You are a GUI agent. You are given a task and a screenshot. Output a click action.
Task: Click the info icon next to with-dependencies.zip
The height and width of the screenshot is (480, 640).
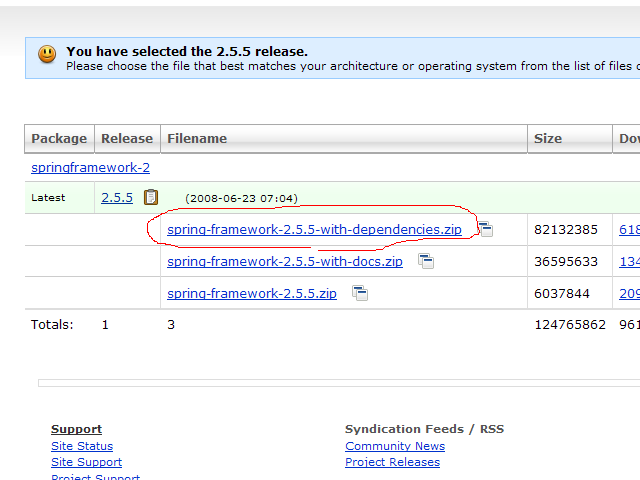pyautogui.click(x=485, y=229)
